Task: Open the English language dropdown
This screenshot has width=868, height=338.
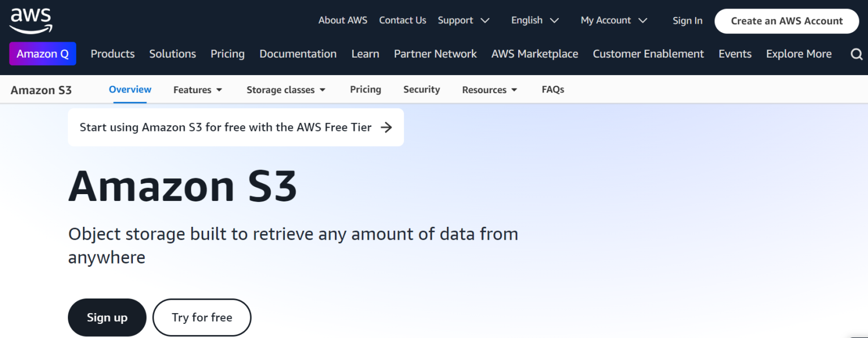Action: point(535,20)
